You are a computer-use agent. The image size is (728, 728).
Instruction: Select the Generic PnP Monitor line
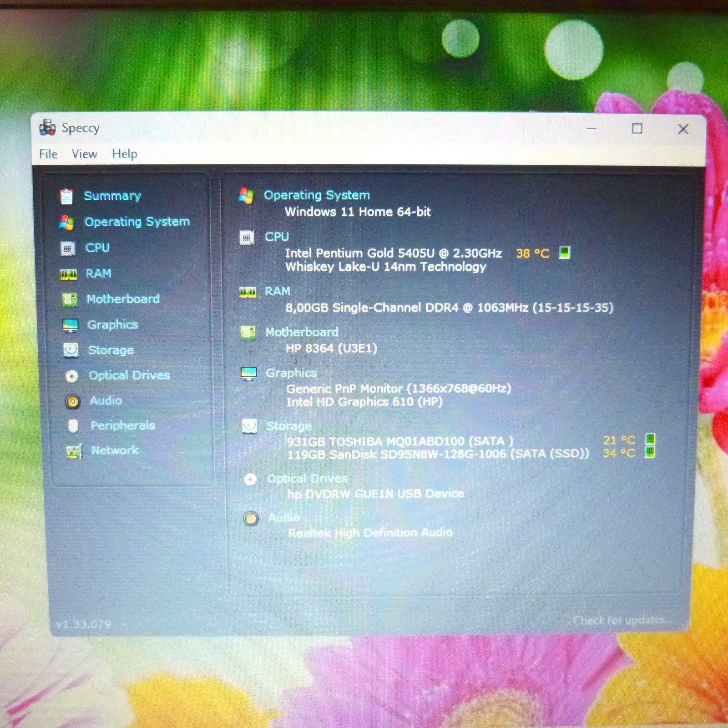(x=399, y=389)
